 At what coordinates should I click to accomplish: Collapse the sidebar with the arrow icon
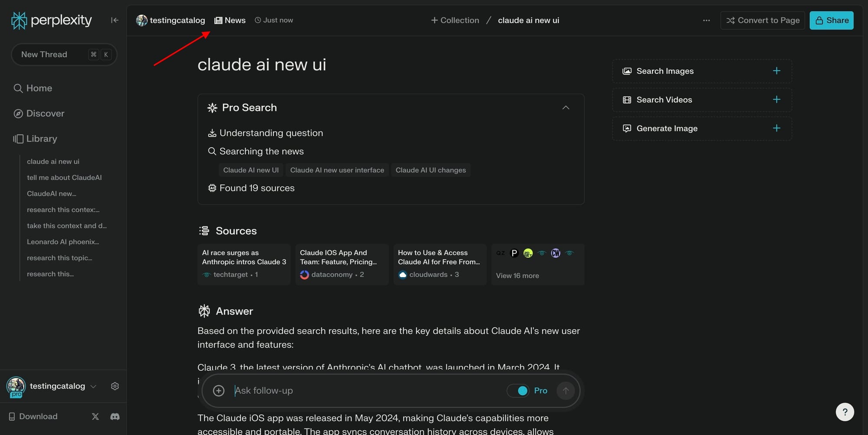(115, 20)
